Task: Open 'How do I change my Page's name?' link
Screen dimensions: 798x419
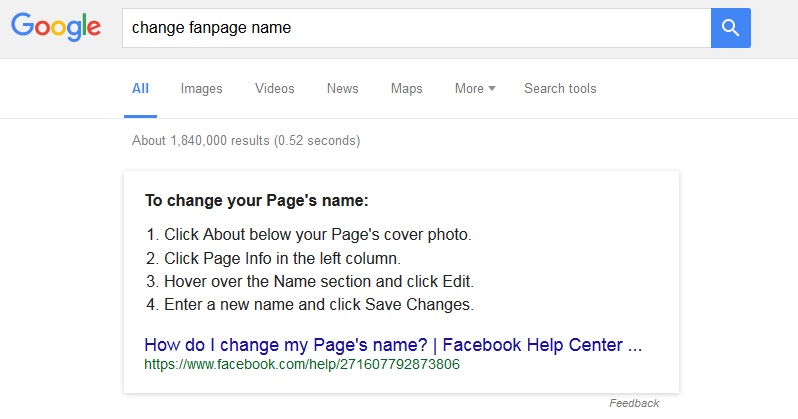Action: pyautogui.click(x=393, y=345)
